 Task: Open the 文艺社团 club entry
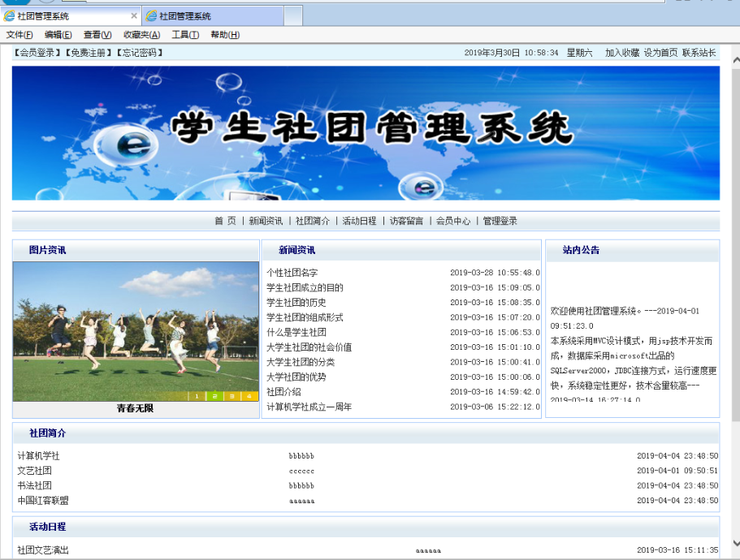point(34,471)
